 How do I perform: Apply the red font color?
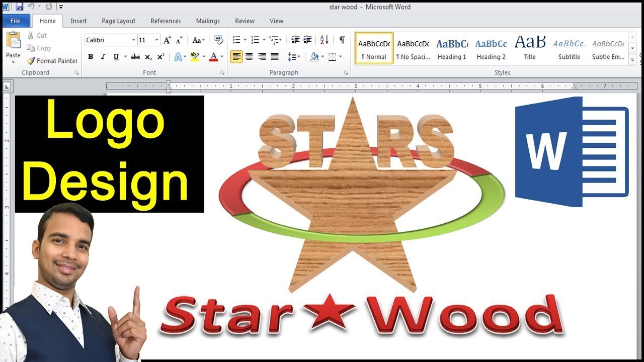coord(213,57)
